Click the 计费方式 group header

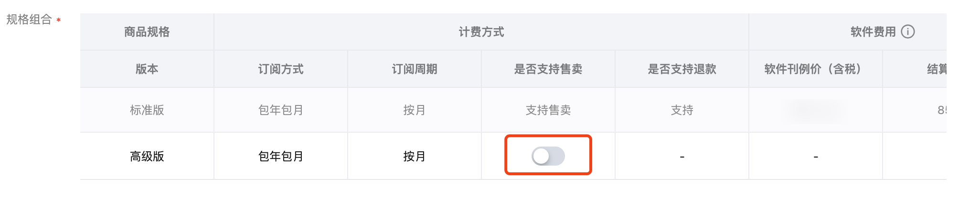coord(481,32)
